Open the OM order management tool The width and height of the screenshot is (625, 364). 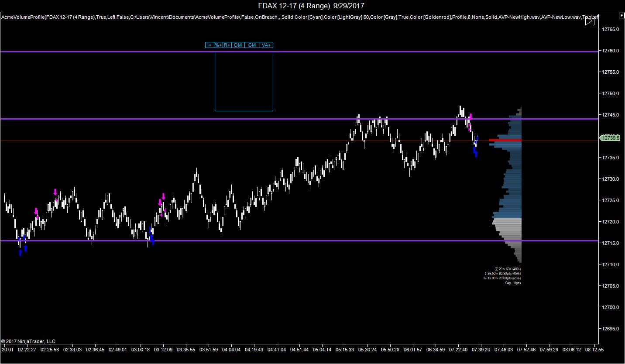click(x=238, y=45)
